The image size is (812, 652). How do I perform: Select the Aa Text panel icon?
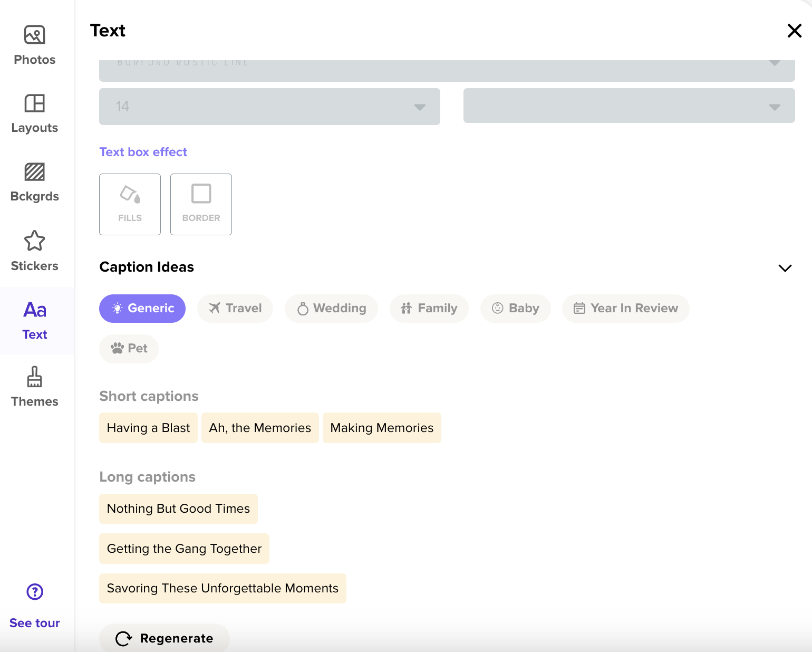35,310
